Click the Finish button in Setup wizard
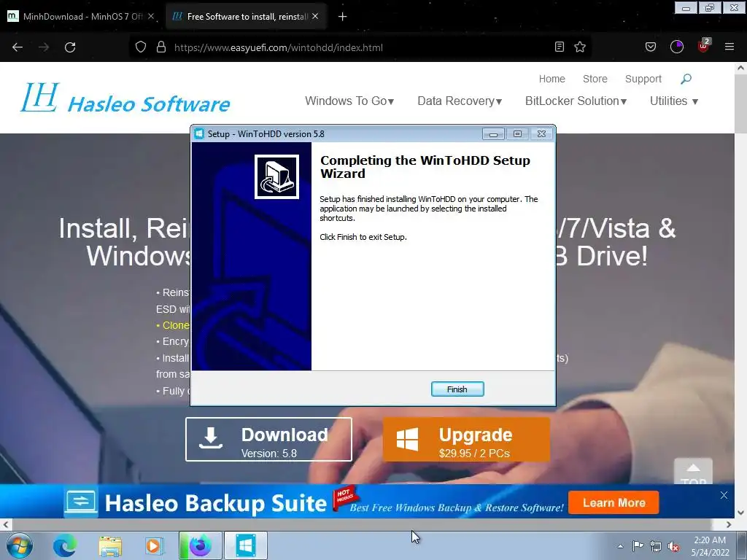 click(x=457, y=389)
